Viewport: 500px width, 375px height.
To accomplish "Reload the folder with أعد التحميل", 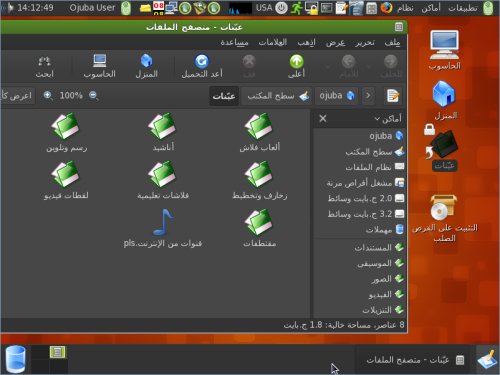I will (x=202, y=66).
